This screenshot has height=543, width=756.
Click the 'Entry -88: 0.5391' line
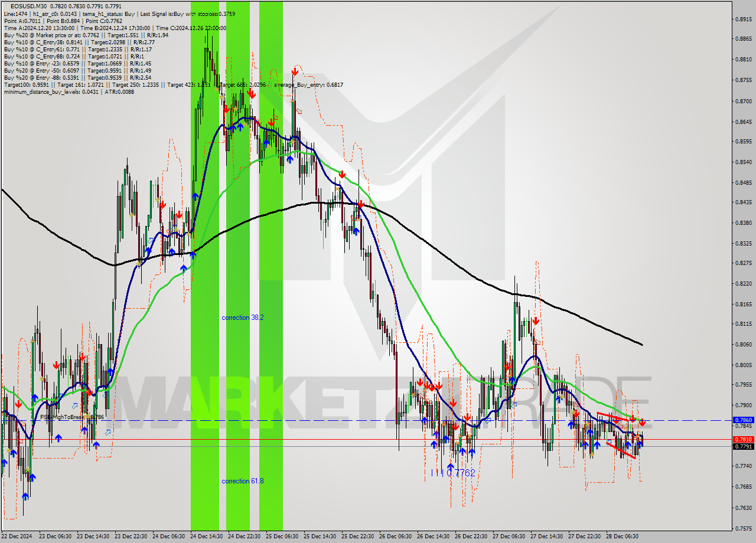click(77, 77)
